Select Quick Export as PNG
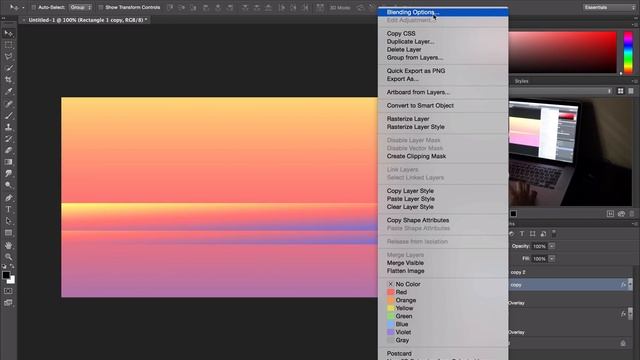 pos(443,71)
